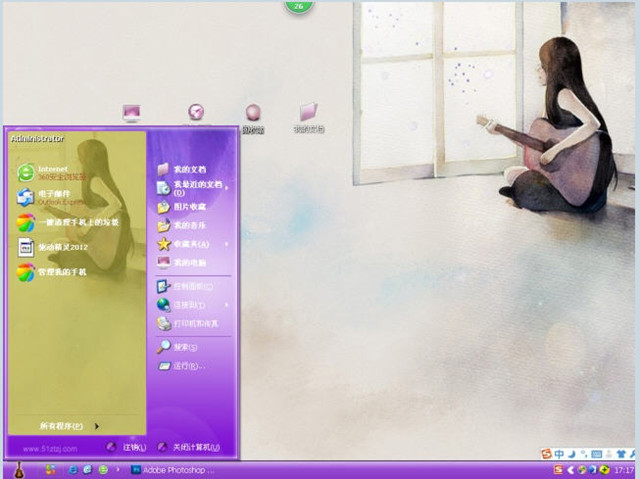The height and width of the screenshot is (479, 640).
Task: Expand 所有程序(P) list
Action: 69,426
